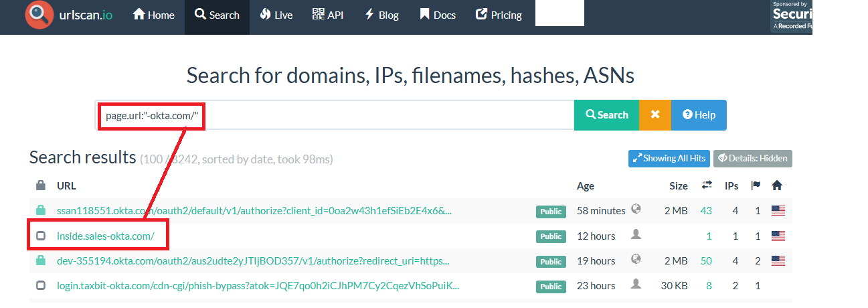Click the request count 8
868x308 pixels.
tap(709, 285)
